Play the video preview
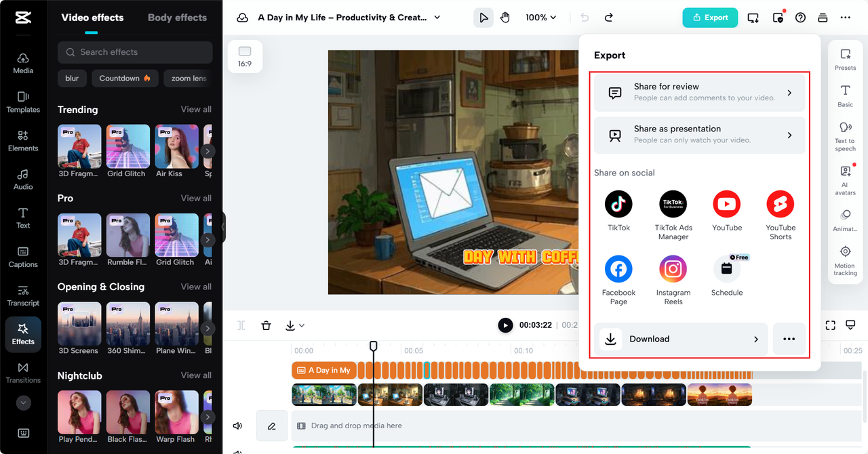This screenshot has height=454, width=868. (x=505, y=325)
